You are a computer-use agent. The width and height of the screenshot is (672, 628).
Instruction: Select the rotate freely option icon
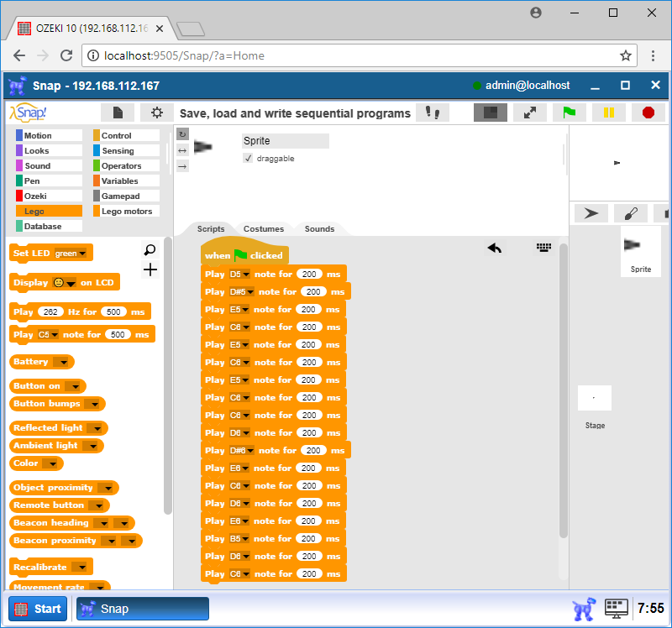pos(182,134)
